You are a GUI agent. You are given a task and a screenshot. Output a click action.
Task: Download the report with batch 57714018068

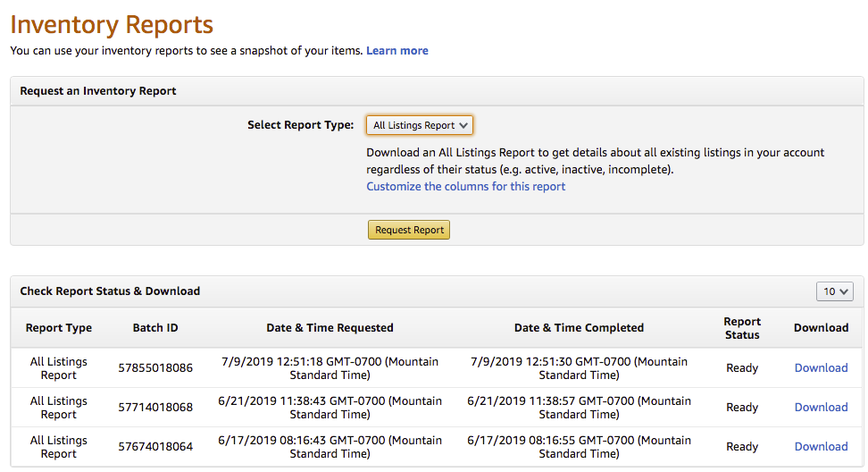click(821, 407)
